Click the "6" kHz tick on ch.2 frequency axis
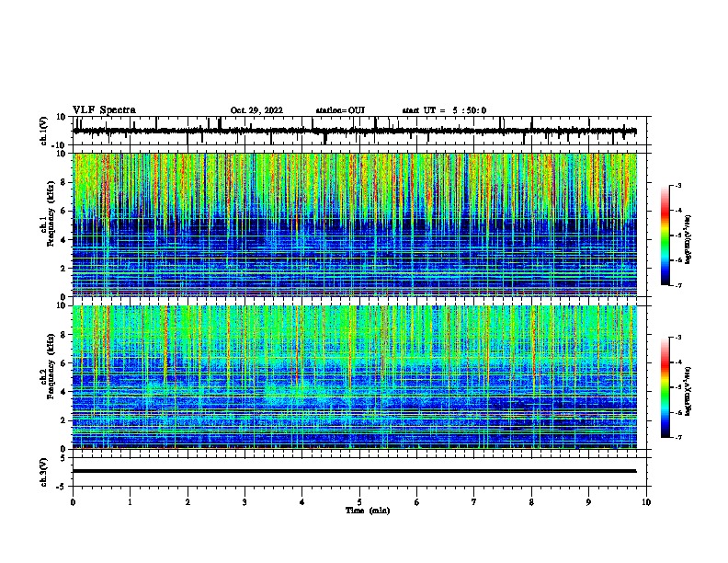 point(63,363)
